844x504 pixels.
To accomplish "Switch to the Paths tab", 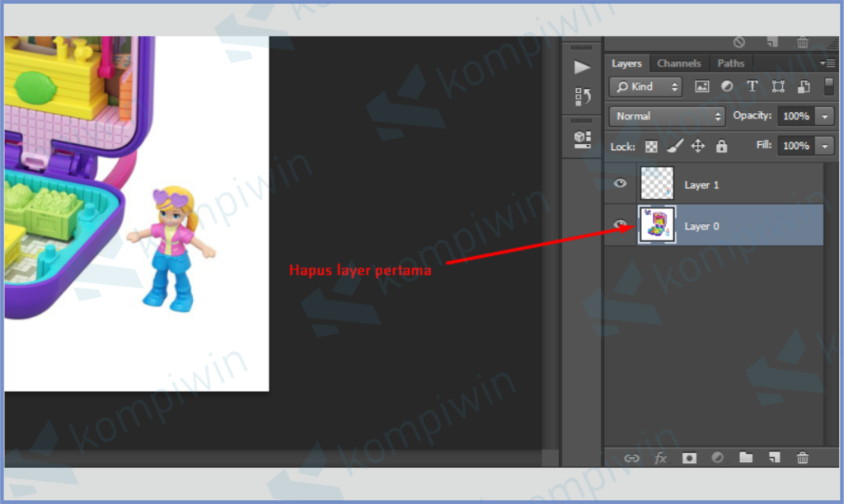I will point(730,63).
